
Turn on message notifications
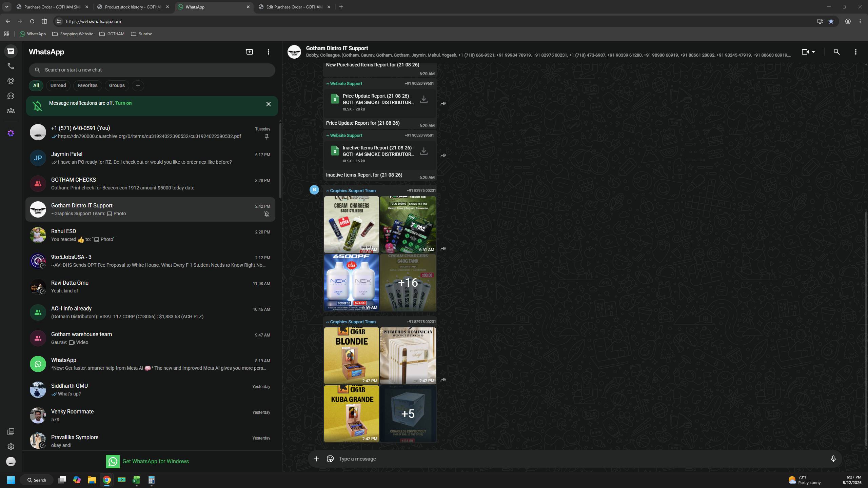coord(123,103)
